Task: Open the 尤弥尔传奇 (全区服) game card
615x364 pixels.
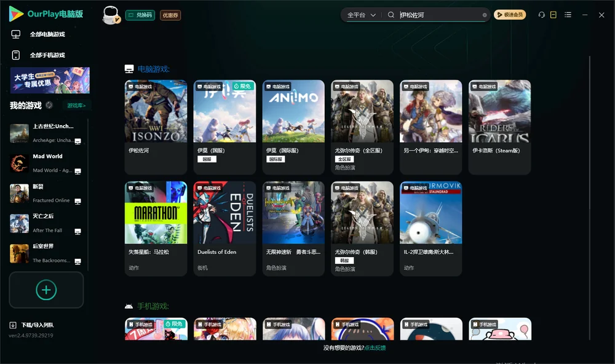Action: pyautogui.click(x=362, y=127)
